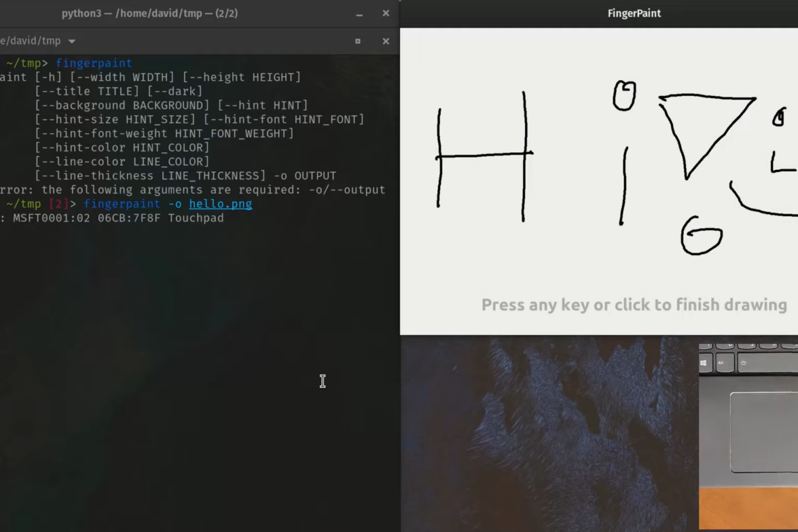Close the python3 terminal window
Screen dimensions: 798x532
(x=386, y=14)
